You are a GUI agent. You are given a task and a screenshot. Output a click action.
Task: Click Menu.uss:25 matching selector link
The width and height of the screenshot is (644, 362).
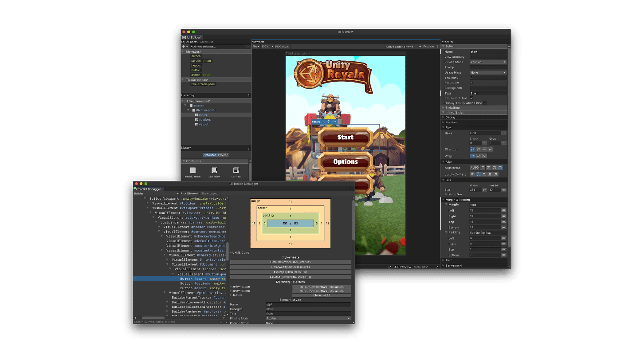(x=322, y=296)
